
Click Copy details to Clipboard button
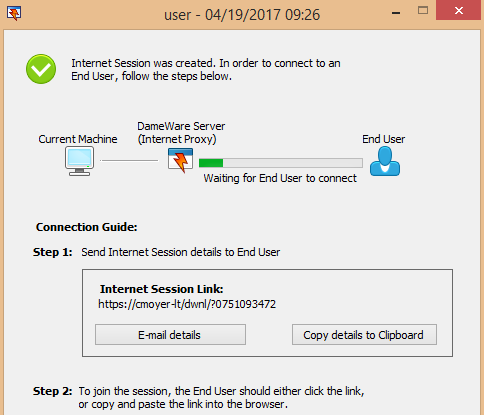364,335
